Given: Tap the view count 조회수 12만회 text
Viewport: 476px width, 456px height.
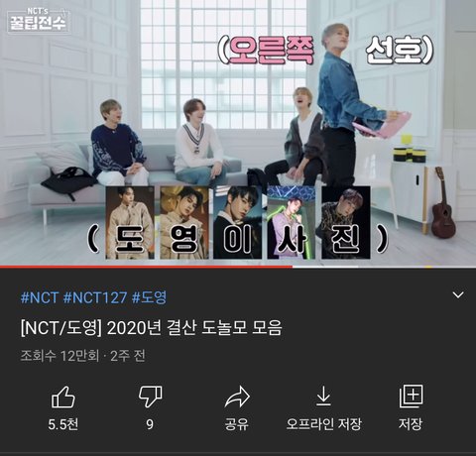Looking at the screenshot, I should [x=59, y=356].
